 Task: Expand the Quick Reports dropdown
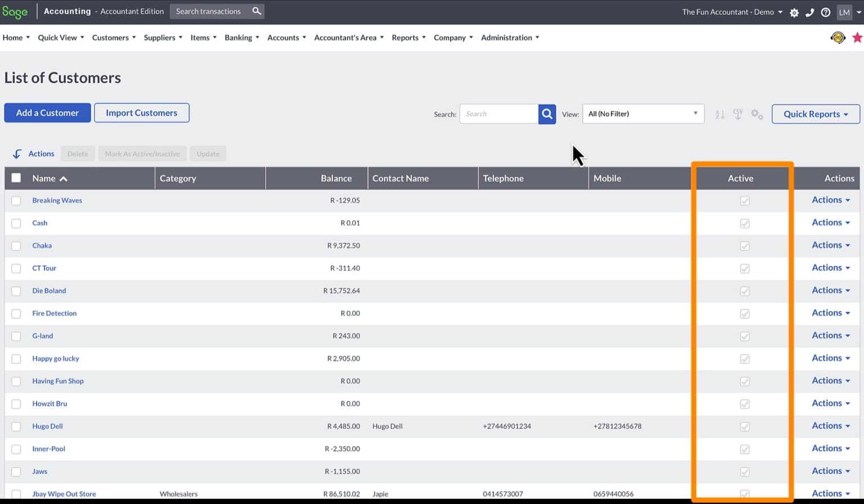click(x=815, y=114)
